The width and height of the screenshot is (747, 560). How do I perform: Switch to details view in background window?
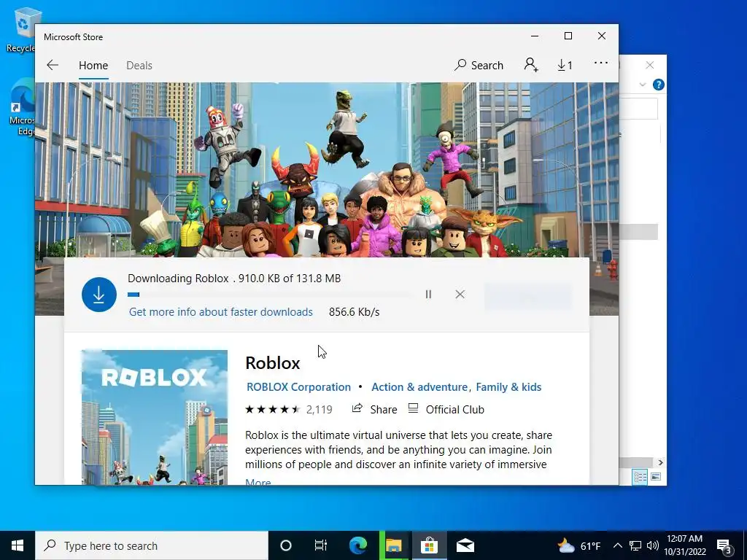click(640, 477)
